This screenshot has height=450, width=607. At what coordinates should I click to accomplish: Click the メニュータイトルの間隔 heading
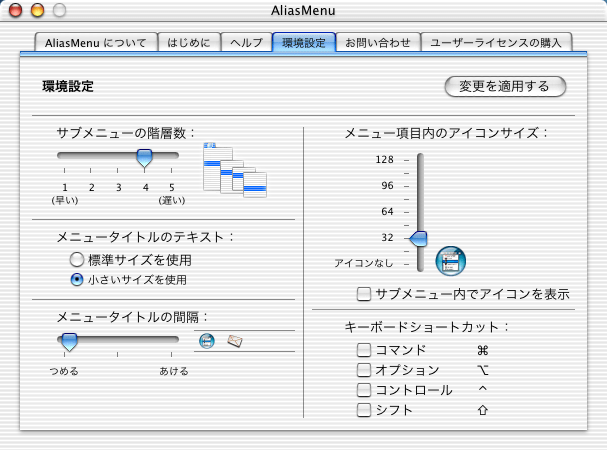coord(132,317)
